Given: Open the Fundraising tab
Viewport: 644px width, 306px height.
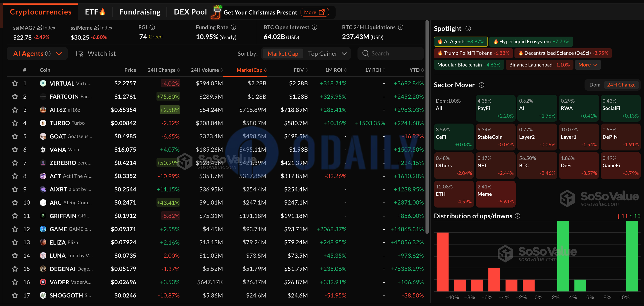Looking at the screenshot, I should 140,12.
